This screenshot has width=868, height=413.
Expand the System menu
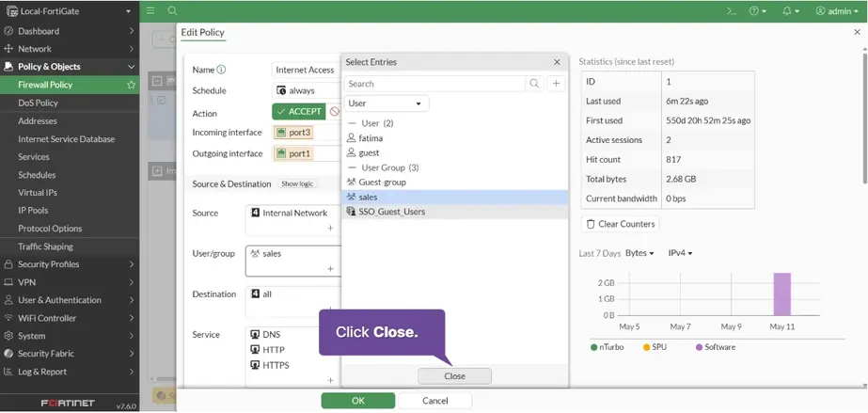70,336
